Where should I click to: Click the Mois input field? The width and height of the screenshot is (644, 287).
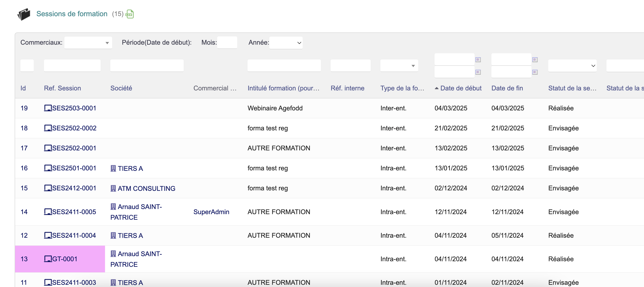pos(227,42)
